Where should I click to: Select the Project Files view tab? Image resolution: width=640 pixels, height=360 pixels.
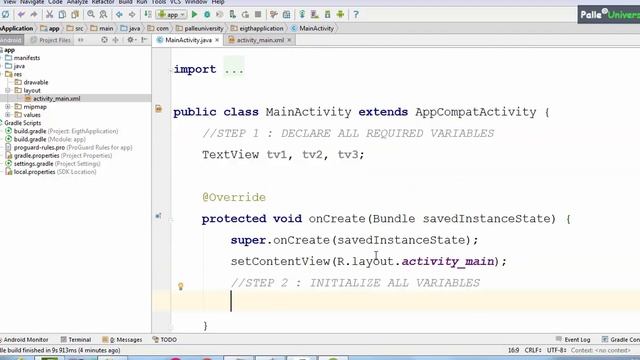click(51, 40)
